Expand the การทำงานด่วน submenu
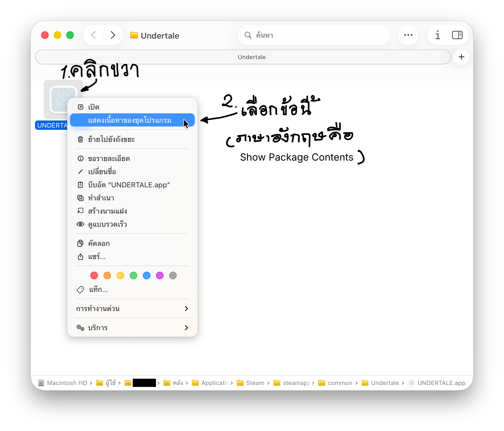 click(132, 309)
